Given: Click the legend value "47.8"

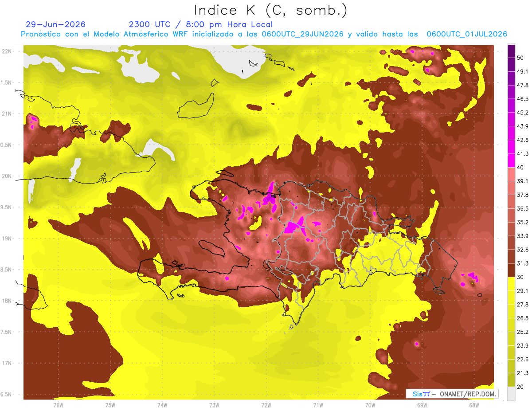Looking at the screenshot, I should (x=523, y=85).
